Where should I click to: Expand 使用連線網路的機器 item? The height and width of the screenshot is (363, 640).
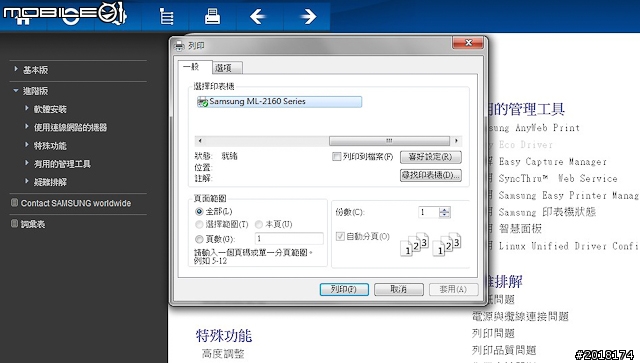[27, 127]
